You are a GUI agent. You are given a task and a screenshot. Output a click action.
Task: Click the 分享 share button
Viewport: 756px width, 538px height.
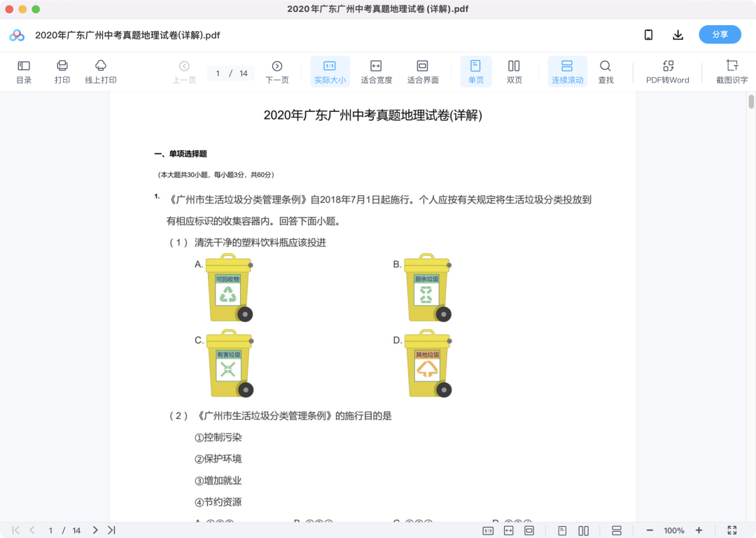coord(720,34)
